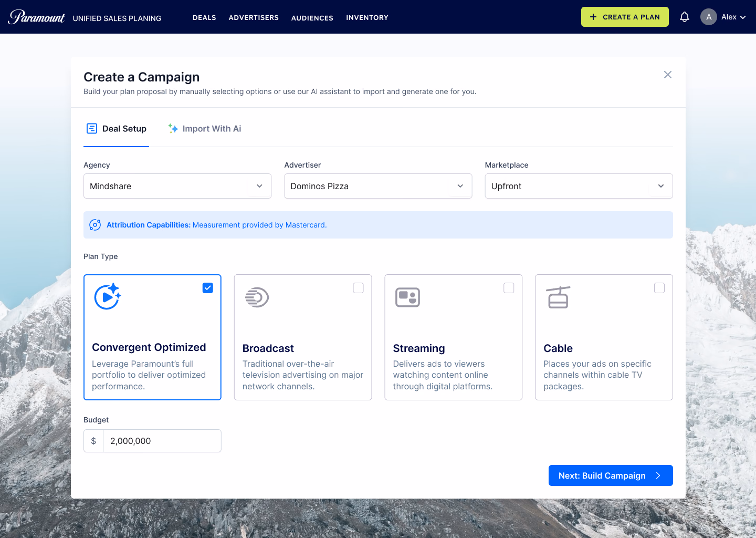Viewport: 756px width, 538px height.
Task: Close the Create a Campaign dialog
Action: click(668, 75)
